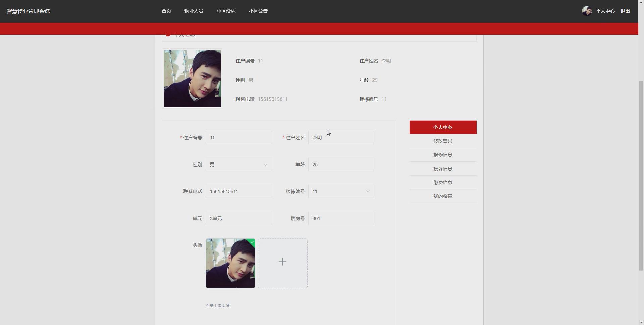Screen dimensions: 644x325
Task: Focus the 楼房号 input field
Action: pyautogui.click(x=341, y=218)
